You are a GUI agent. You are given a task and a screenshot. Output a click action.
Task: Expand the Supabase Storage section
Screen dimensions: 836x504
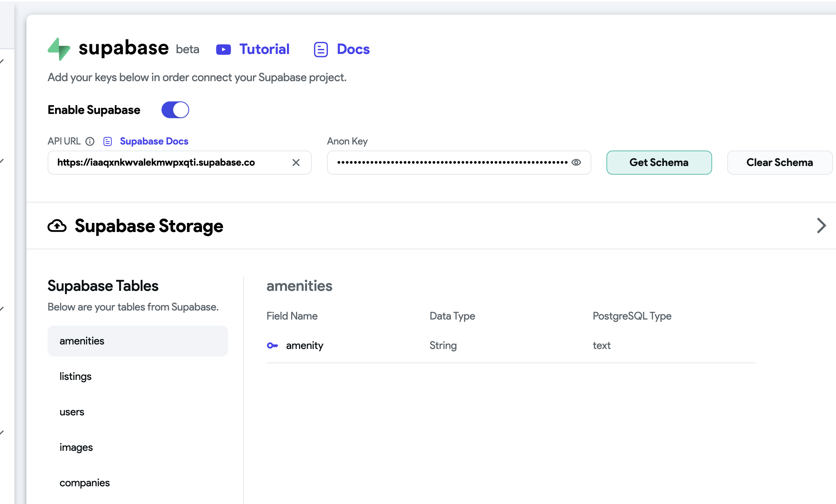tap(821, 226)
